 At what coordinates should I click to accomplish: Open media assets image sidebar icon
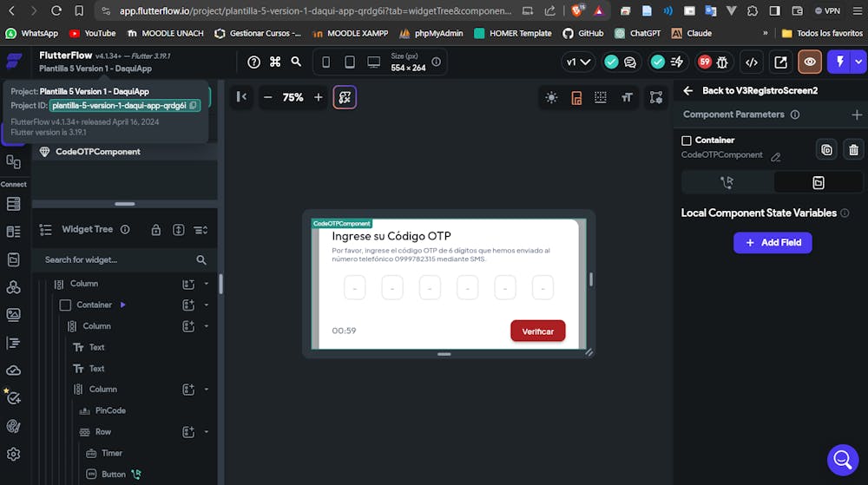(x=13, y=315)
